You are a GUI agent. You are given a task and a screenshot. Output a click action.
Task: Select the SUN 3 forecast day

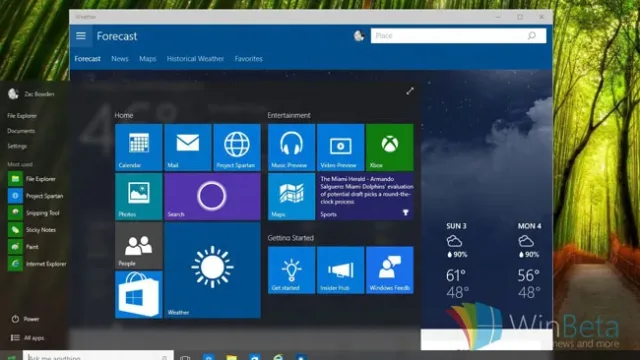point(456,262)
